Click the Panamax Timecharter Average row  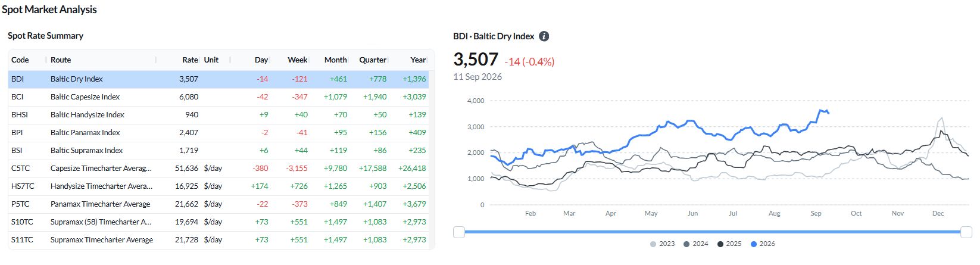click(219, 204)
